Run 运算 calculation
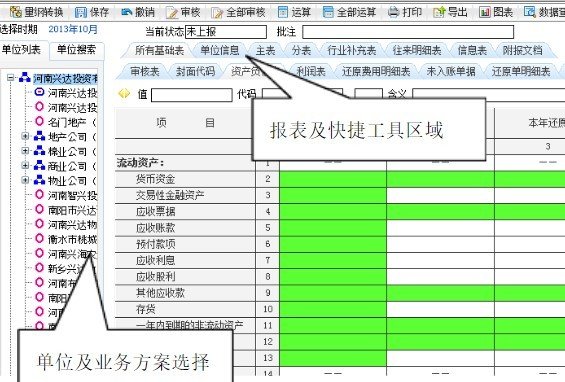Image resolution: width=565 pixels, height=382 pixels. tap(294, 12)
